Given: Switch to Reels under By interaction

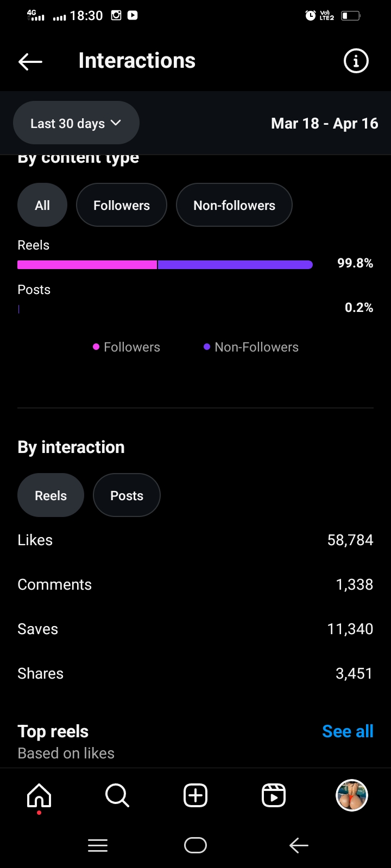Looking at the screenshot, I should [x=51, y=495].
